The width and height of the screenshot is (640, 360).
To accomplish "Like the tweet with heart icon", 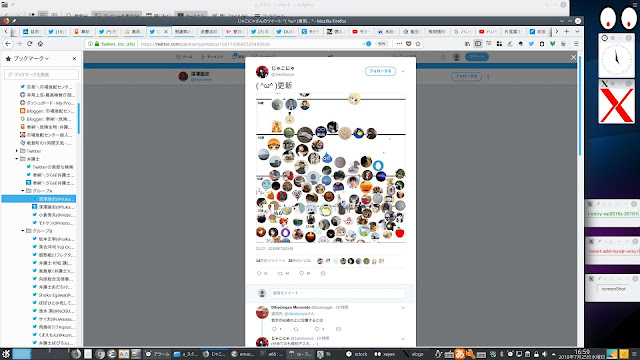I will [x=302, y=273].
